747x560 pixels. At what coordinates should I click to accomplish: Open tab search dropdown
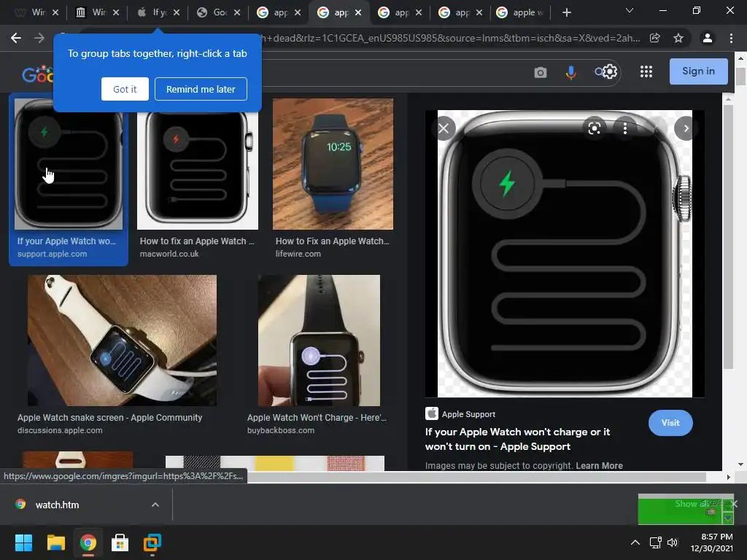click(630, 10)
